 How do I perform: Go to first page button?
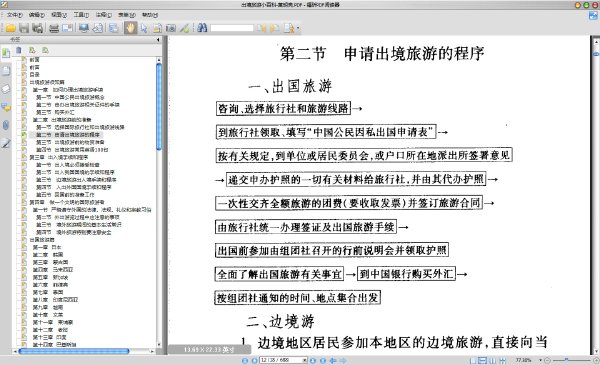point(245,360)
